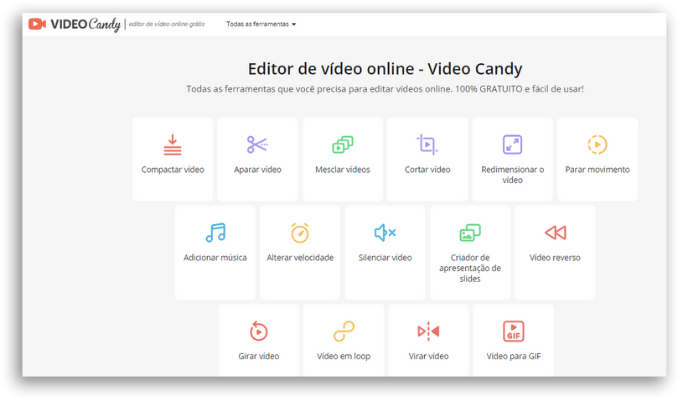Select the Vídeo em loop label
Viewport: 700px width, 400px height.
coord(344,356)
